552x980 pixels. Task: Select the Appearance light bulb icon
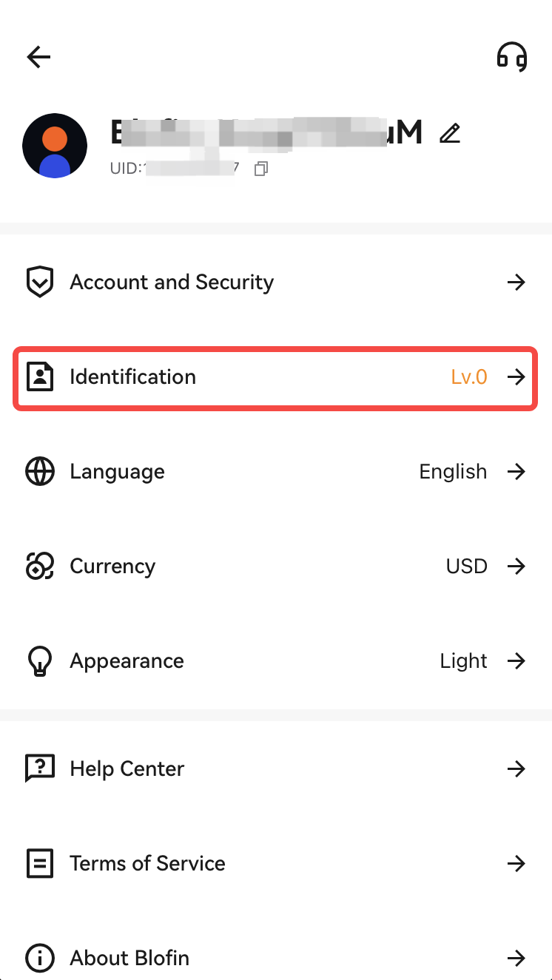(40, 660)
